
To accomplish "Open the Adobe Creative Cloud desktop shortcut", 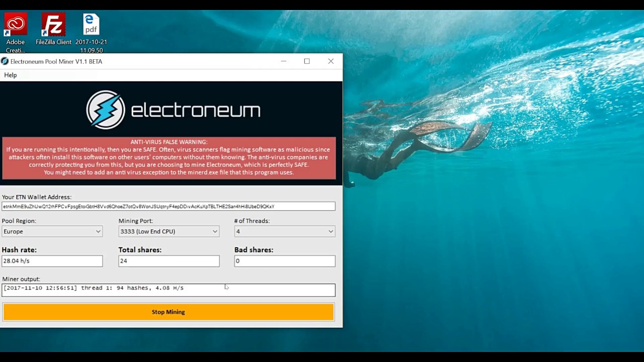I will (16, 33).
